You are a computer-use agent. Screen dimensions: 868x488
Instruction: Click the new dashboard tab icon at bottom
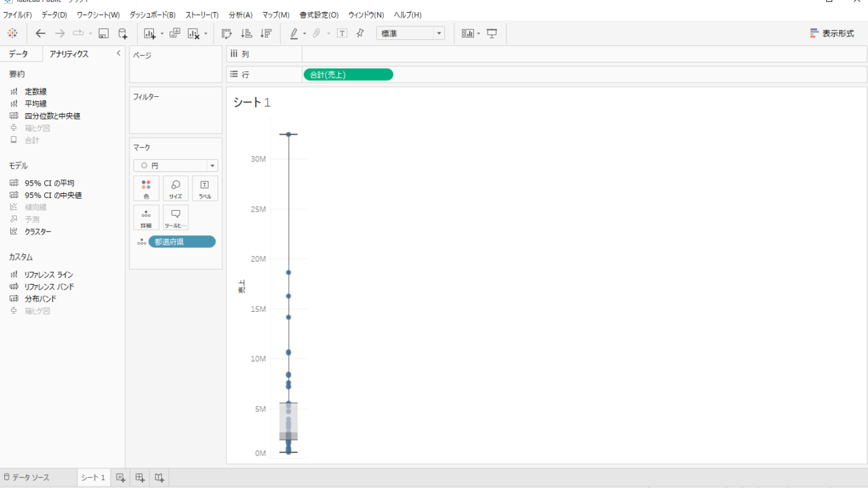point(140,477)
